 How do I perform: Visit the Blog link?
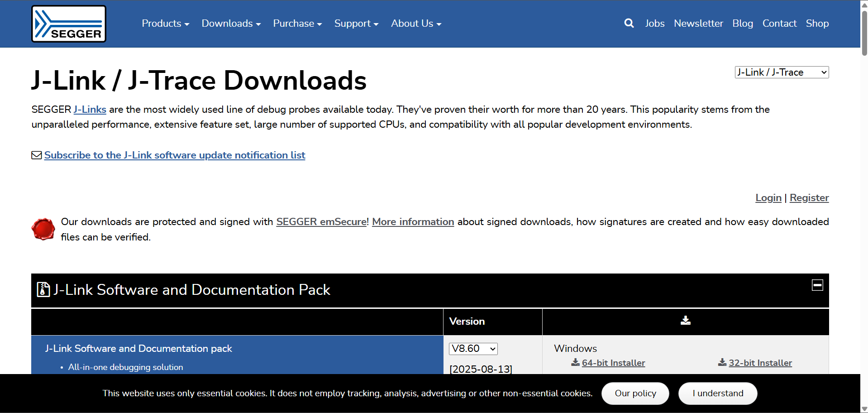coord(743,24)
